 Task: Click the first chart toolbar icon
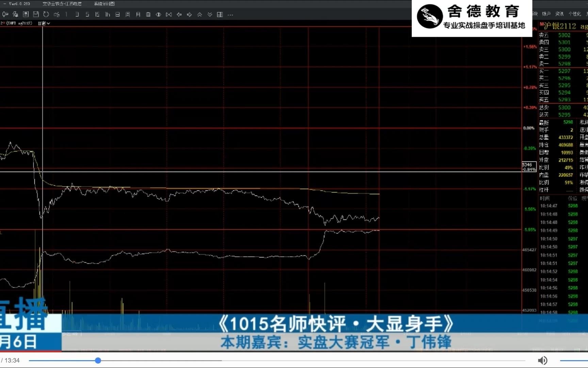point(5,14)
